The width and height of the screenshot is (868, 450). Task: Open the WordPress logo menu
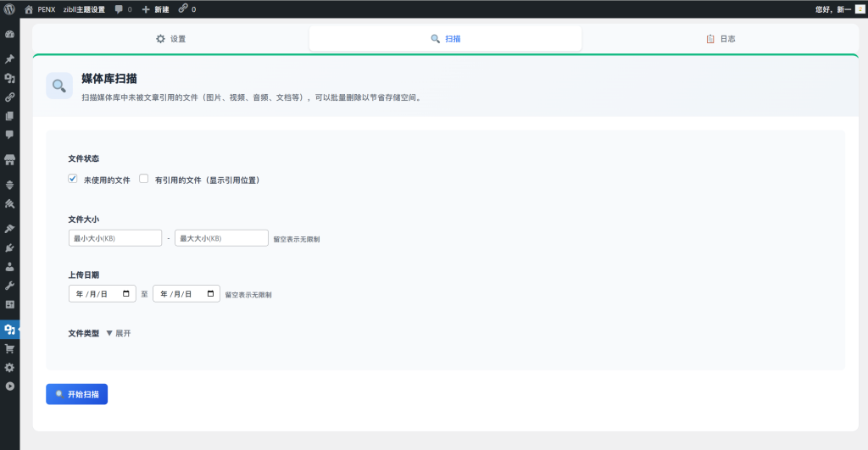(x=9, y=8)
